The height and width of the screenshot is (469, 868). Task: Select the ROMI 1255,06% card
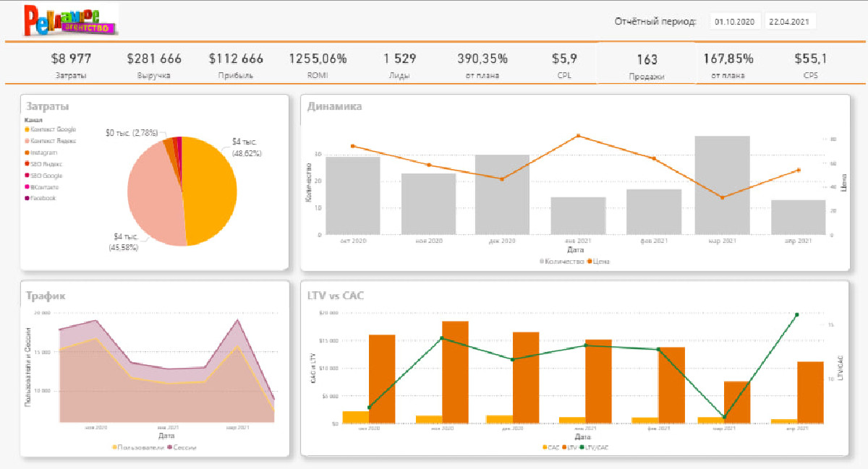click(x=318, y=64)
